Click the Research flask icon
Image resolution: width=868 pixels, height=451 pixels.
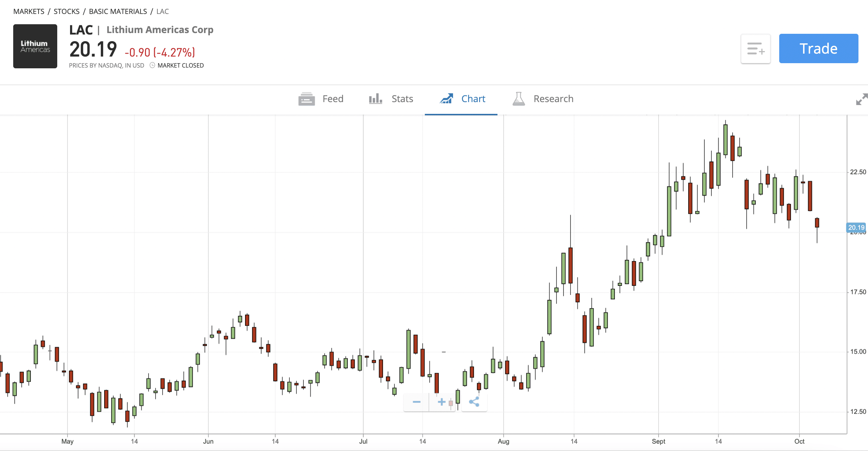[x=519, y=99]
